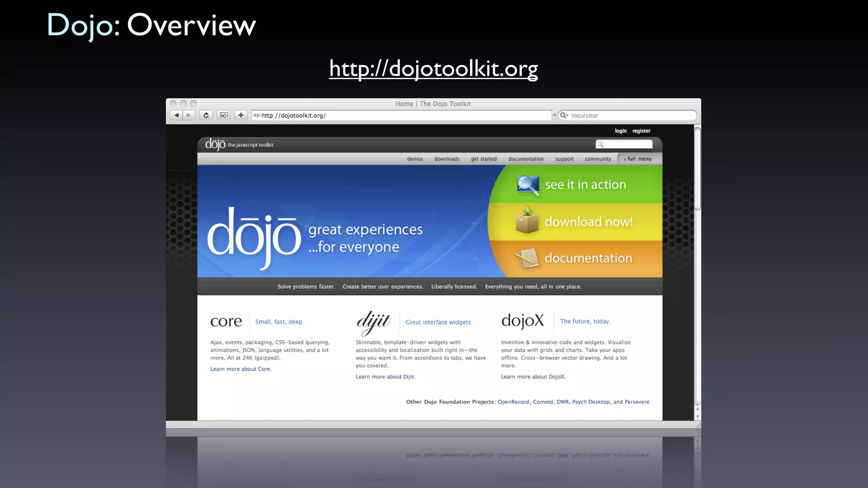Click the Small, fast, deep. link
The image size is (868, 488).
[x=279, y=322]
